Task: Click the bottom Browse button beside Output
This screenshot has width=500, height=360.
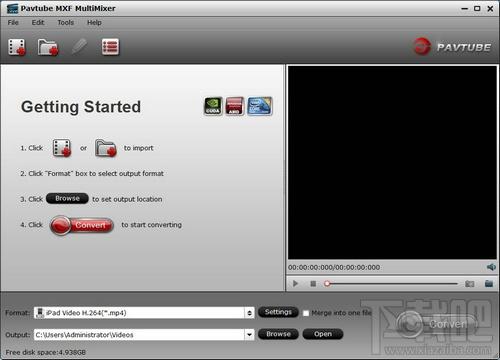Action: coord(278,334)
